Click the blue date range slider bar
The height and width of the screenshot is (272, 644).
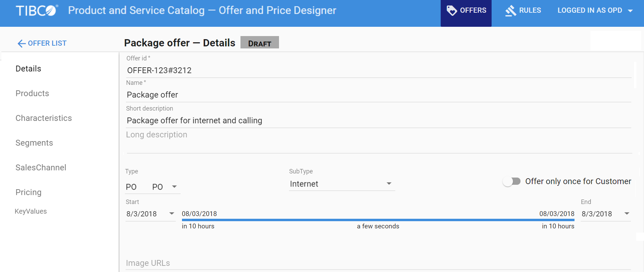(x=378, y=220)
